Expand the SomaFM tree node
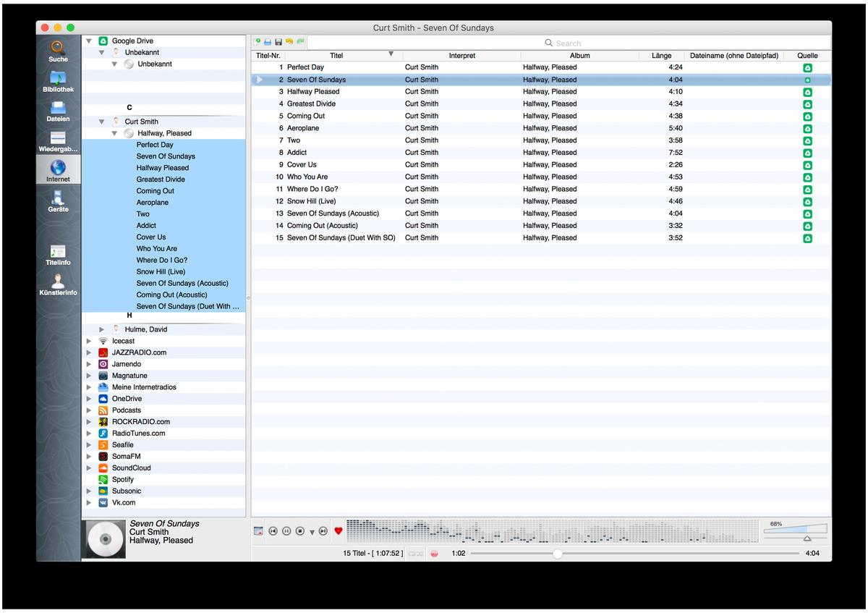The width and height of the screenshot is (868, 613). (89, 457)
